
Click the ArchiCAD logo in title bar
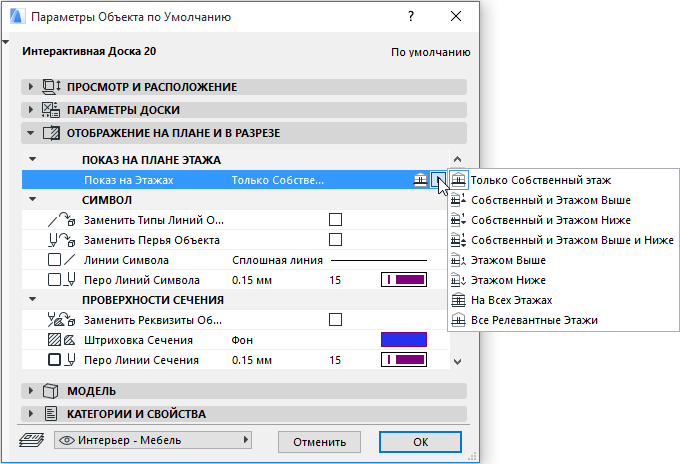tap(17, 17)
